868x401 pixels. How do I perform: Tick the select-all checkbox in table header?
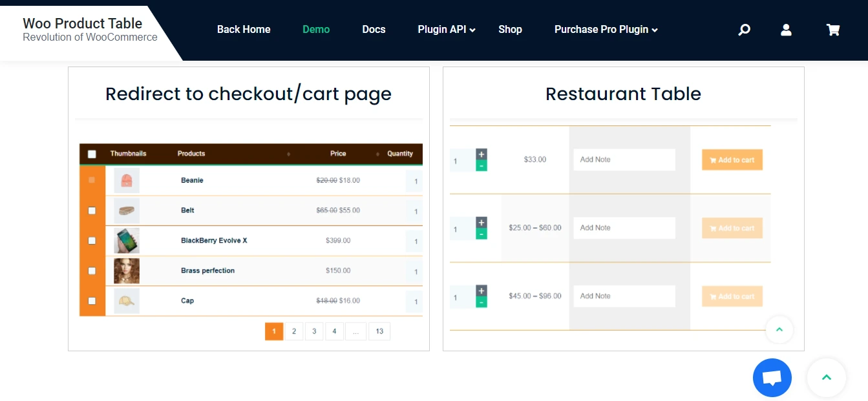(92, 154)
